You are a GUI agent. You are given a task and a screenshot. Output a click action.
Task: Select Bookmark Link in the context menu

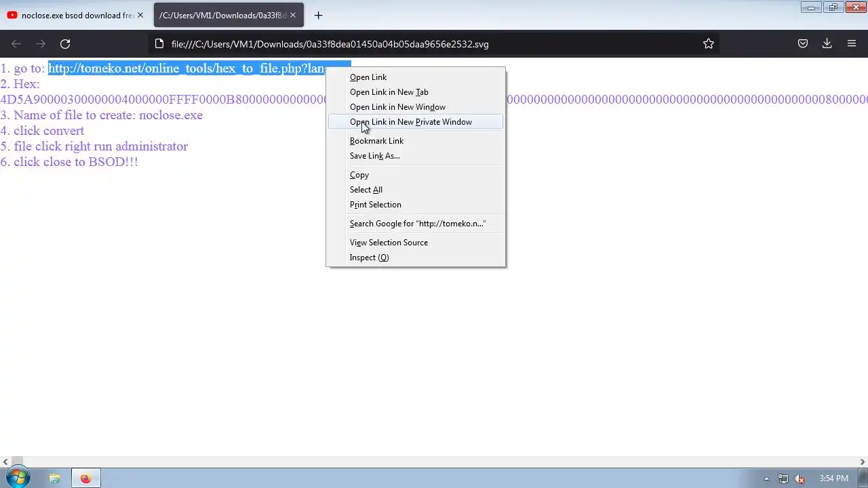point(416,141)
